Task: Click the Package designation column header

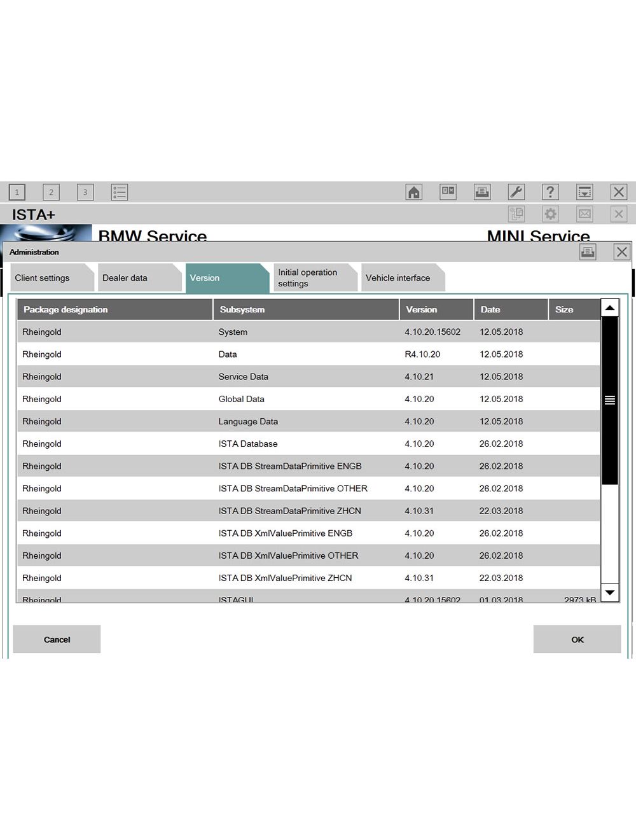Action: [114, 309]
